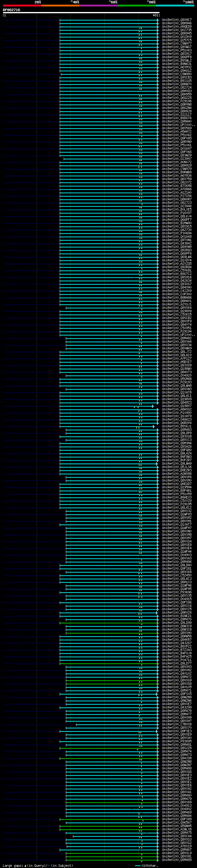Select the query name BP062716
The height and width of the screenshot is (868, 197).
(11, 10)
